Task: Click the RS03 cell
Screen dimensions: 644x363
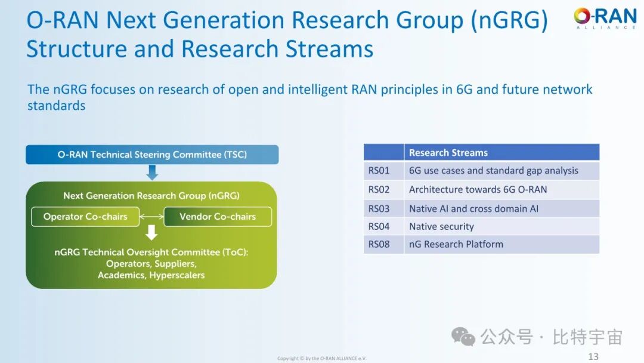Action: 383,208
